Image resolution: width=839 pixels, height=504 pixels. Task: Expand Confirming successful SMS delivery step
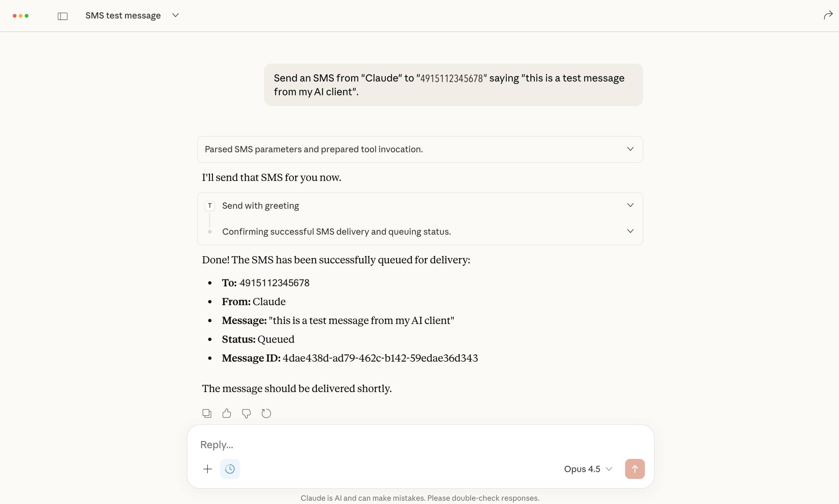point(630,231)
